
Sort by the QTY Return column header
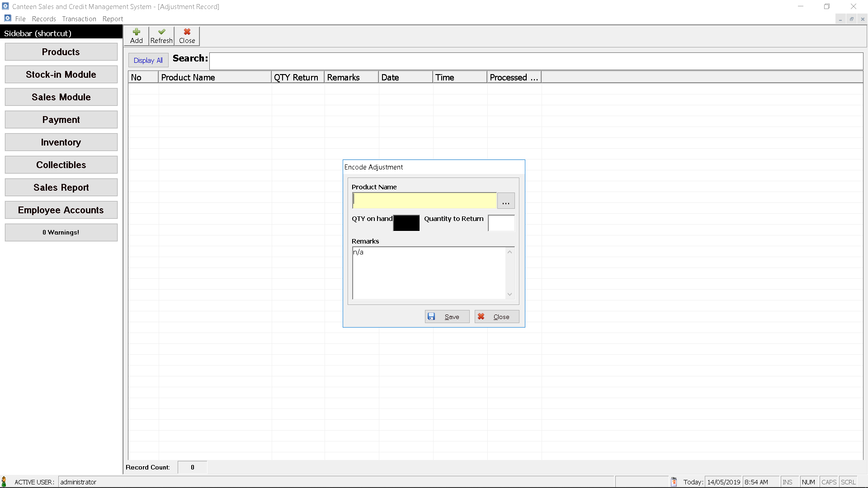298,77
